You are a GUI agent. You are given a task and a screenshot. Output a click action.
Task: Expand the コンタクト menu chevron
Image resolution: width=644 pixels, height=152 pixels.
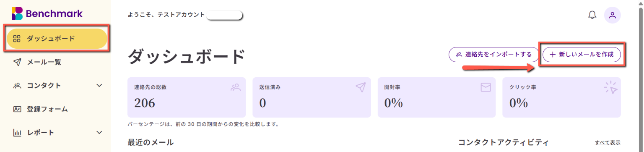click(x=99, y=86)
